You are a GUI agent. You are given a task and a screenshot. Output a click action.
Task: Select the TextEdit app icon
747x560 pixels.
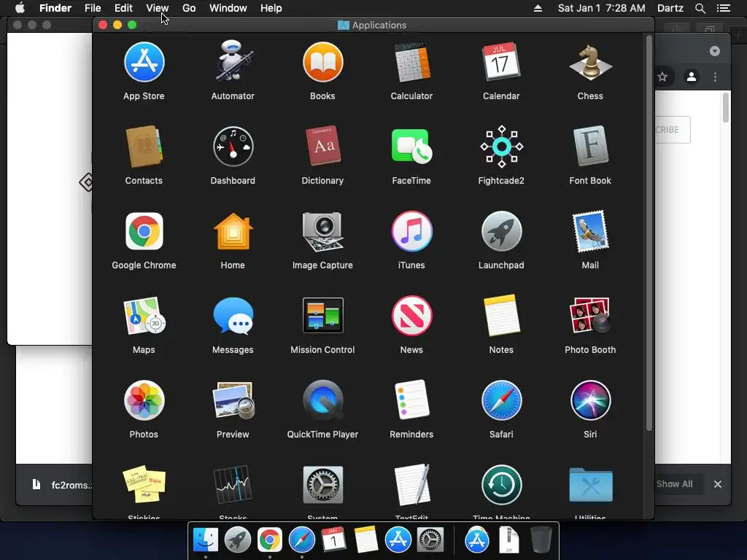pos(411,485)
